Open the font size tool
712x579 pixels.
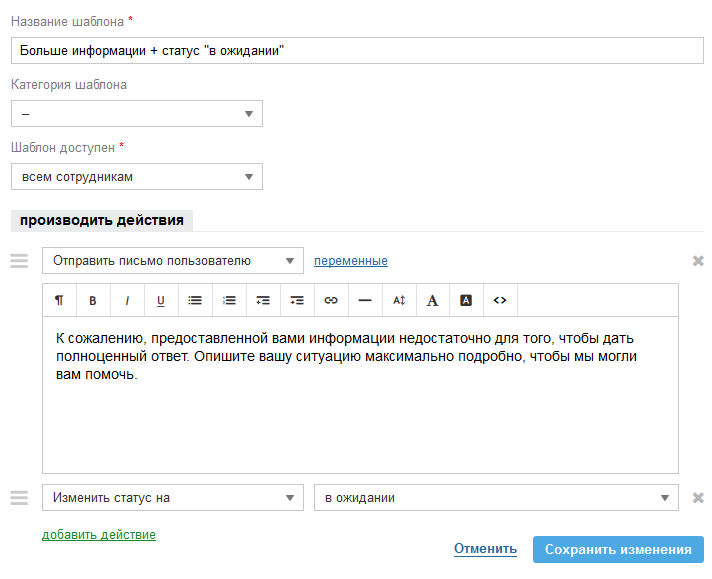[399, 300]
